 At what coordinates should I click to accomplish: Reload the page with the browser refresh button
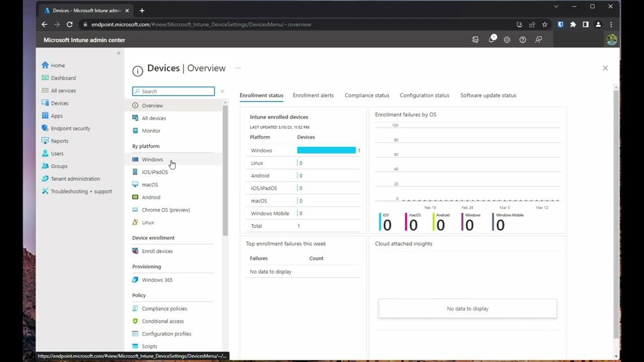[69, 24]
